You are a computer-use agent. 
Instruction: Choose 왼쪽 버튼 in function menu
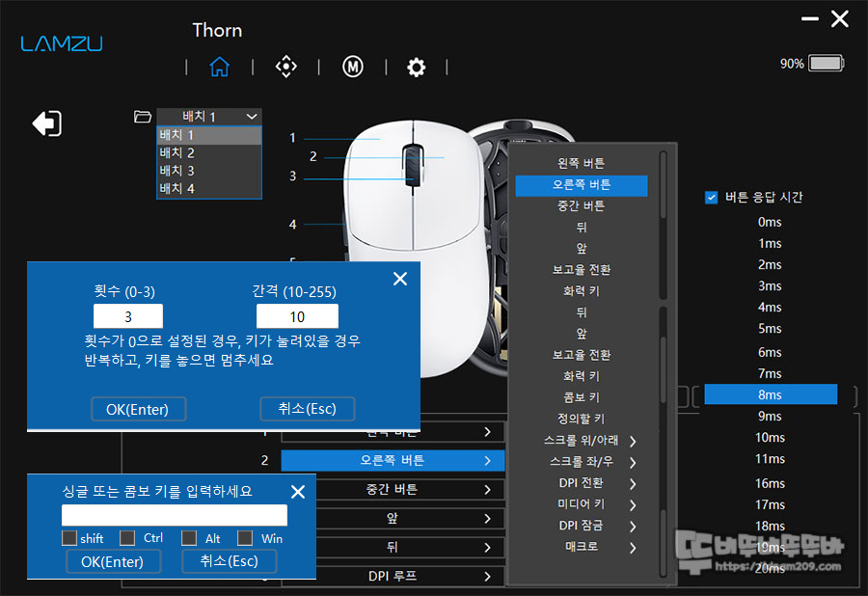pyautogui.click(x=582, y=163)
